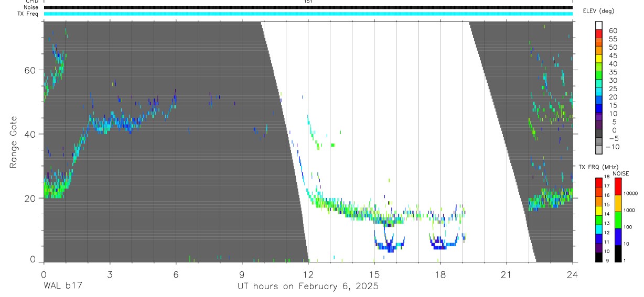Click the top red segment of TX FRQ bar
644x297 pixels.
[598, 182]
